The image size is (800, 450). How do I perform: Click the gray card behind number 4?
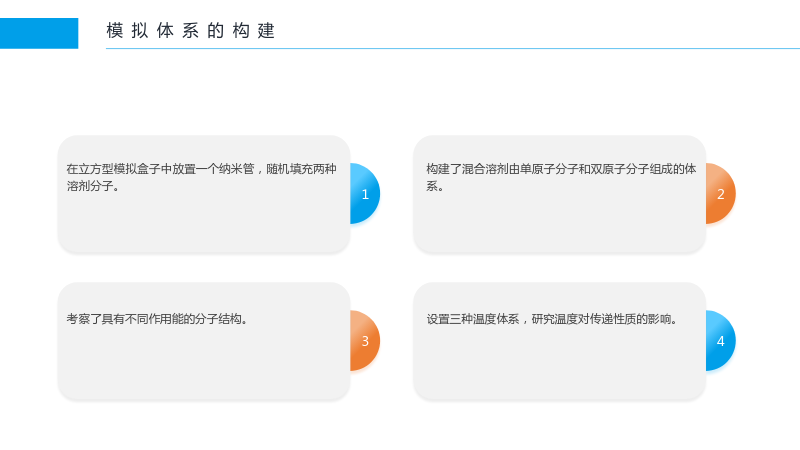coord(560,341)
